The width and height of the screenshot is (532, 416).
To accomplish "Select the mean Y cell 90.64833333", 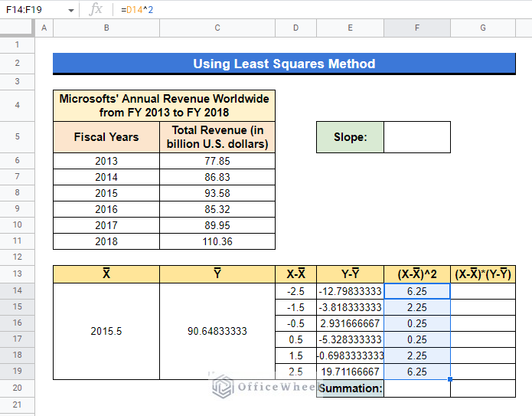I will (217, 331).
